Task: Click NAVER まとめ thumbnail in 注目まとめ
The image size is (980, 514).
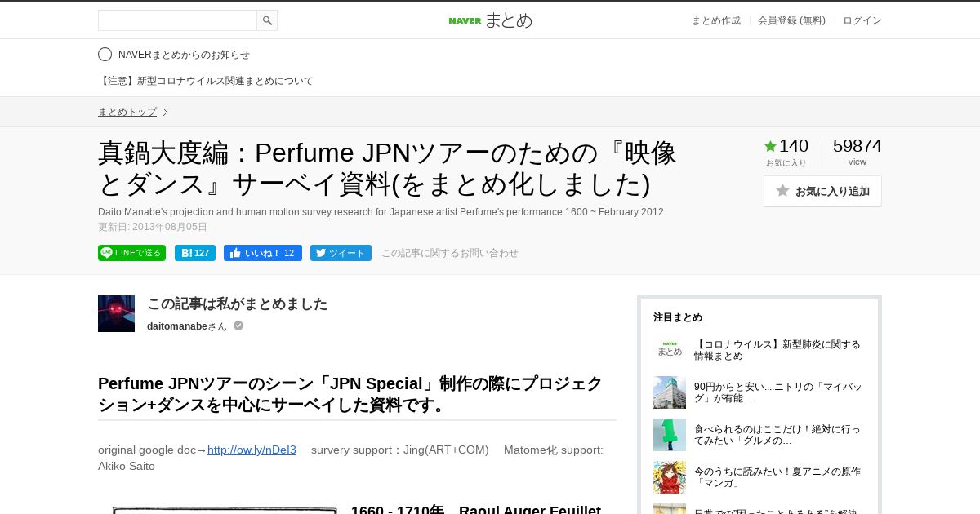Action: pyautogui.click(x=670, y=350)
